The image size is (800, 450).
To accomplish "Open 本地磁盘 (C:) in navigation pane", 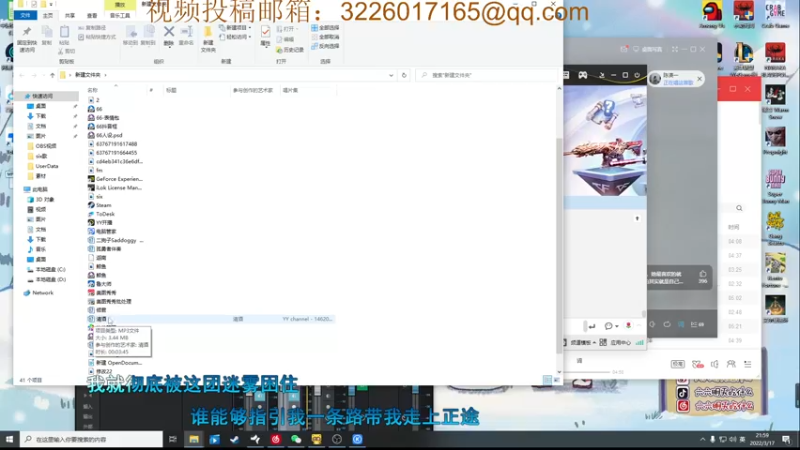I will (x=46, y=269).
